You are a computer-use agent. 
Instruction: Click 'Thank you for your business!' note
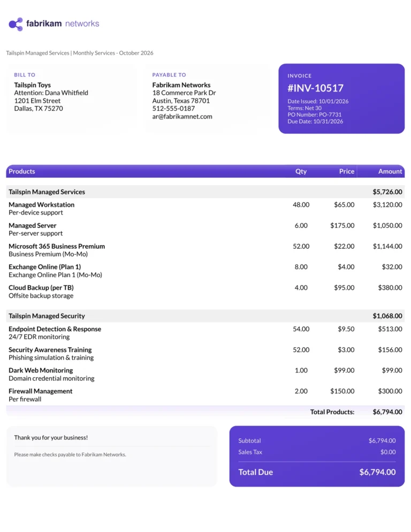click(x=51, y=438)
